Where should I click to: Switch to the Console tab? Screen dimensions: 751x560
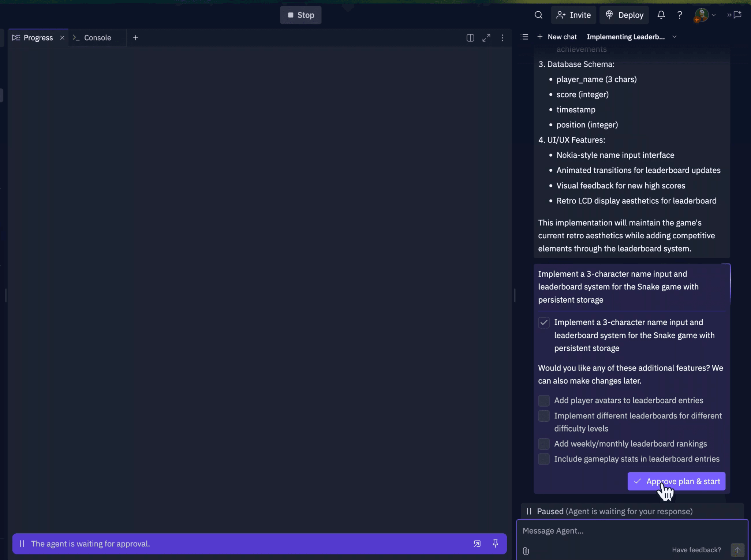97,38
